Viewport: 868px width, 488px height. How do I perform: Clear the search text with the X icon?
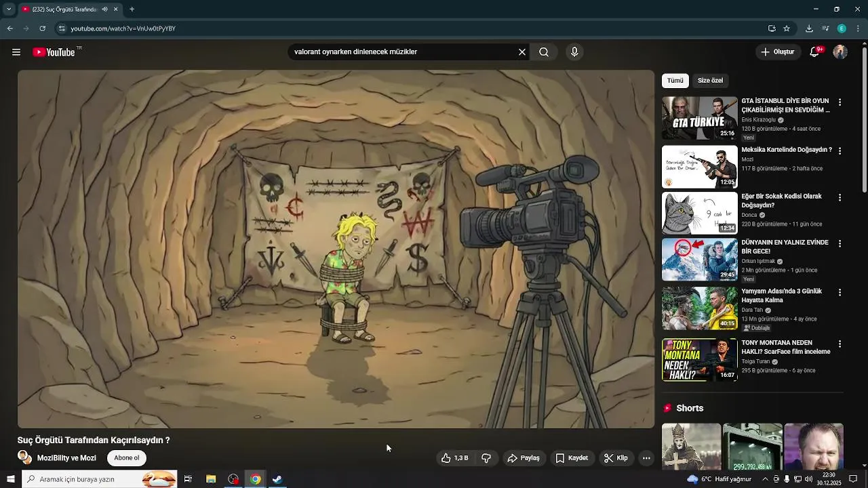click(522, 52)
